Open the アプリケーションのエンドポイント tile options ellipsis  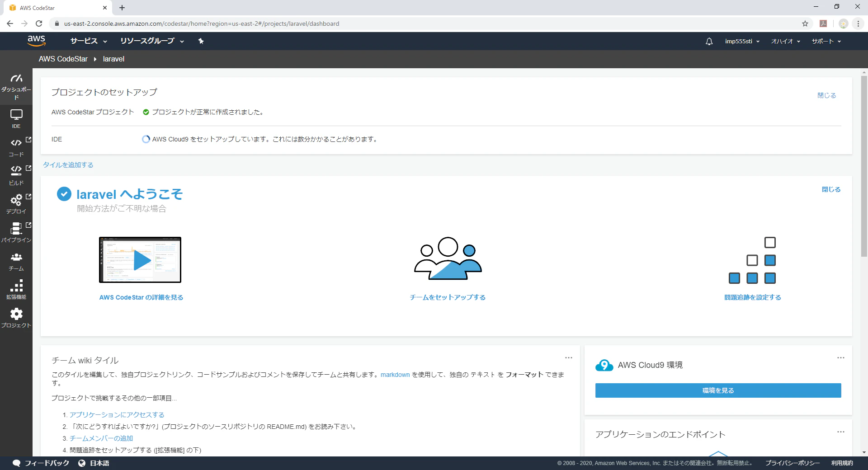[841, 432]
